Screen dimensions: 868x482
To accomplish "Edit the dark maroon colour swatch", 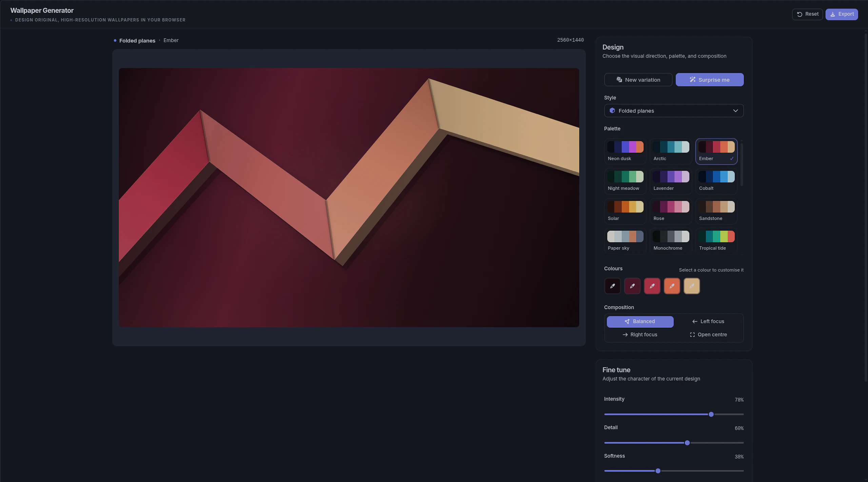I will [632, 286].
